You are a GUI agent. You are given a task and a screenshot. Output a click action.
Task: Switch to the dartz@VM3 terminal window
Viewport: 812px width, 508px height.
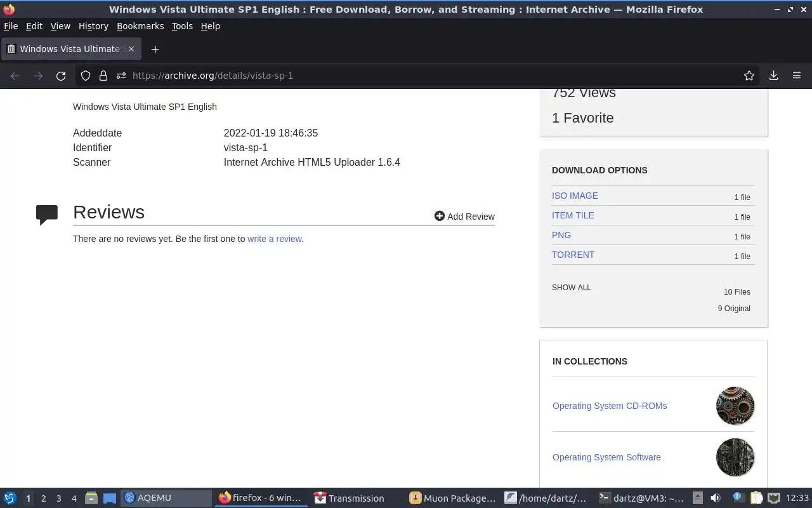pos(642,498)
